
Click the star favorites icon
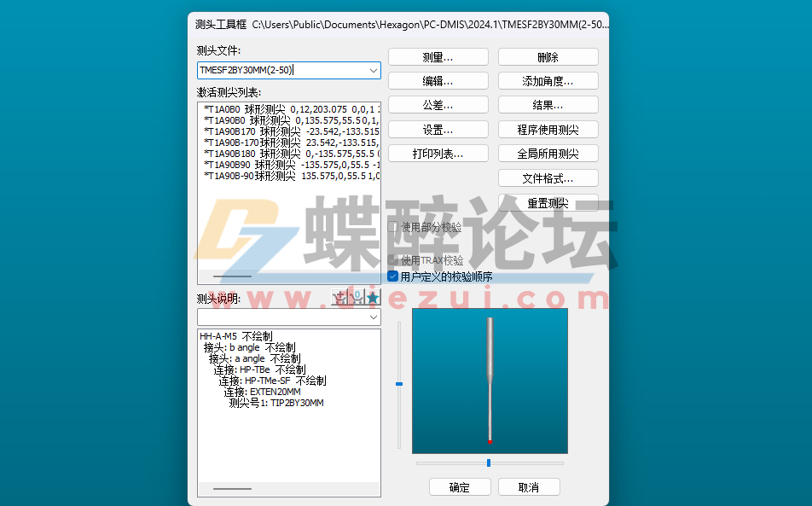(x=373, y=297)
